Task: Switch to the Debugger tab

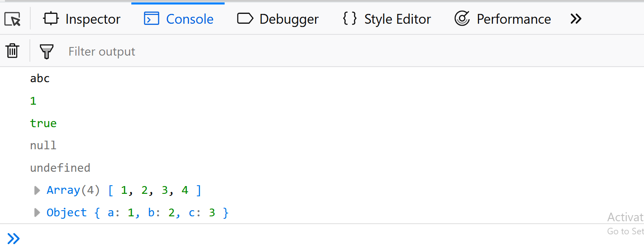Action: [290, 19]
